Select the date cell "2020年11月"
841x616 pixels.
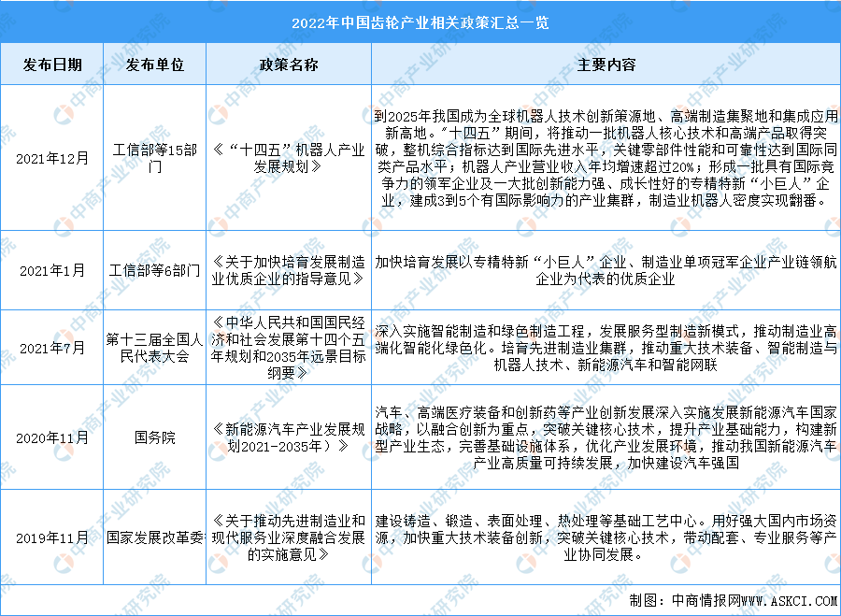click(52, 437)
